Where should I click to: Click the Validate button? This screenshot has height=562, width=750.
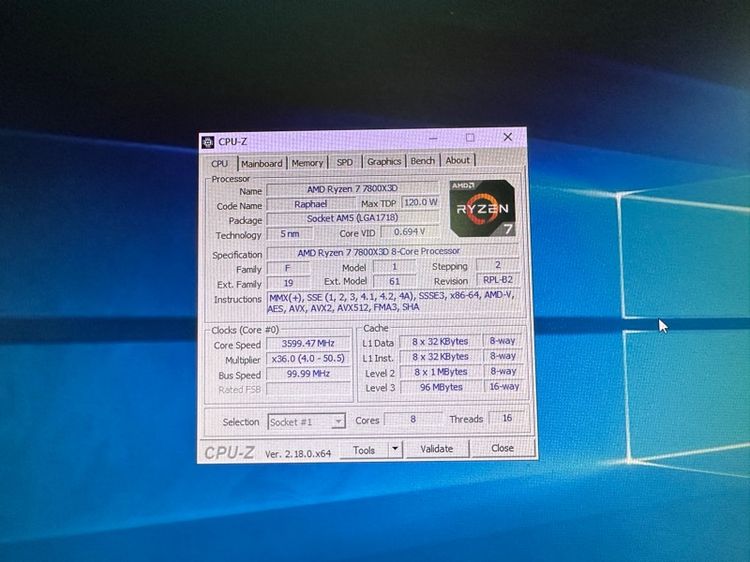[x=437, y=449]
